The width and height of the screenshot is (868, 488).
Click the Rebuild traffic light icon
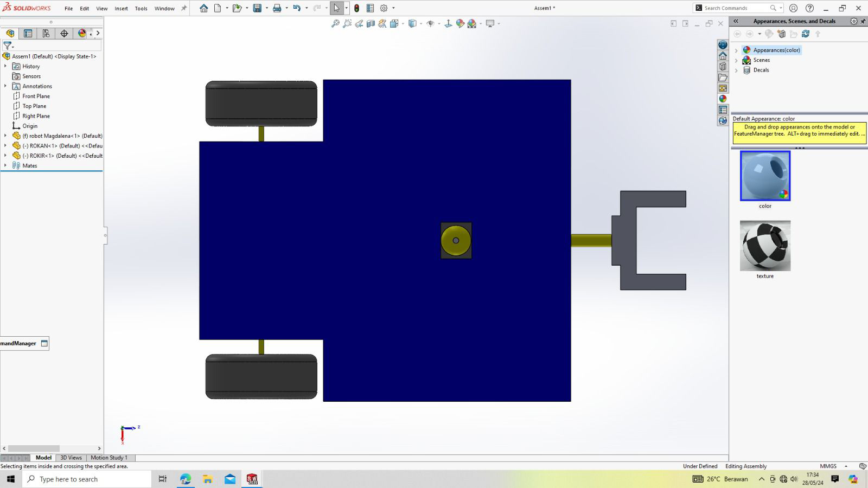click(x=356, y=8)
